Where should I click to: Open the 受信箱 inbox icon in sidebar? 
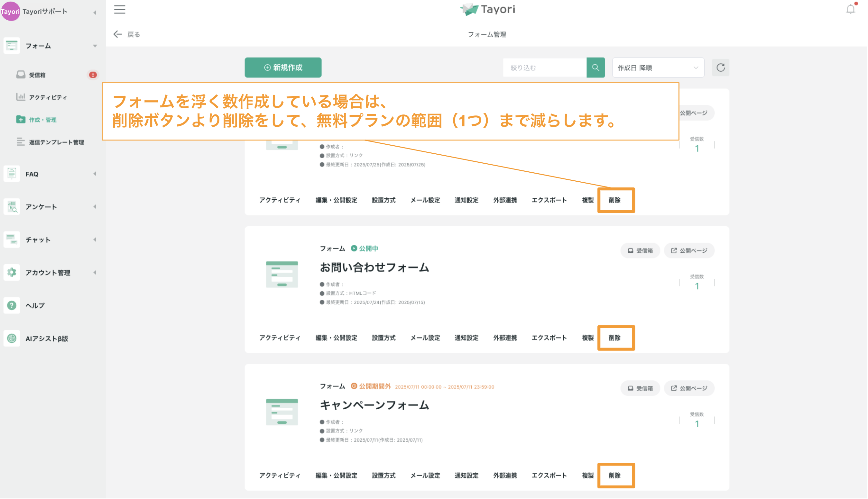click(21, 75)
